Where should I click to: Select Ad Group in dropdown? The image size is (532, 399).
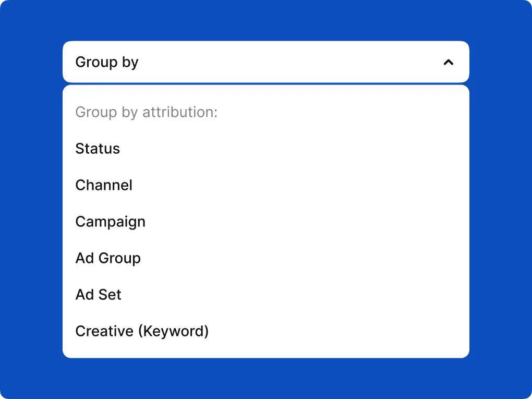coord(108,259)
